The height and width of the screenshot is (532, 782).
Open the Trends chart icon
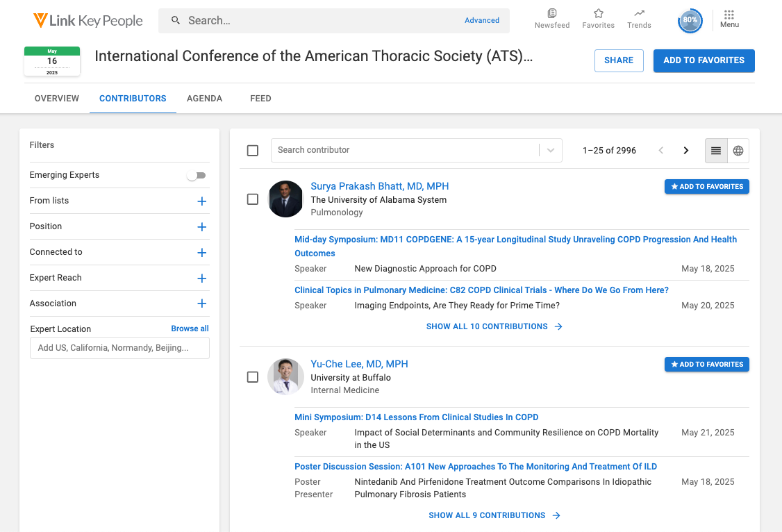click(639, 15)
